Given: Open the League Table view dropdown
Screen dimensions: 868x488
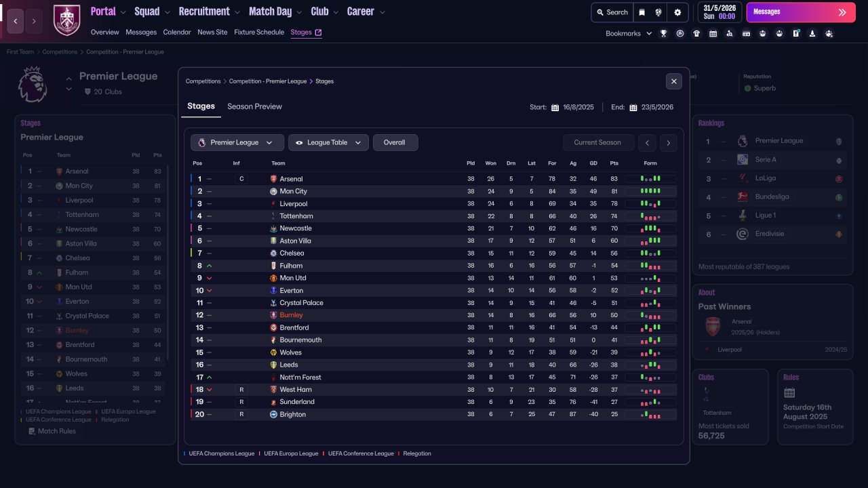Looking at the screenshot, I should pos(329,142).
